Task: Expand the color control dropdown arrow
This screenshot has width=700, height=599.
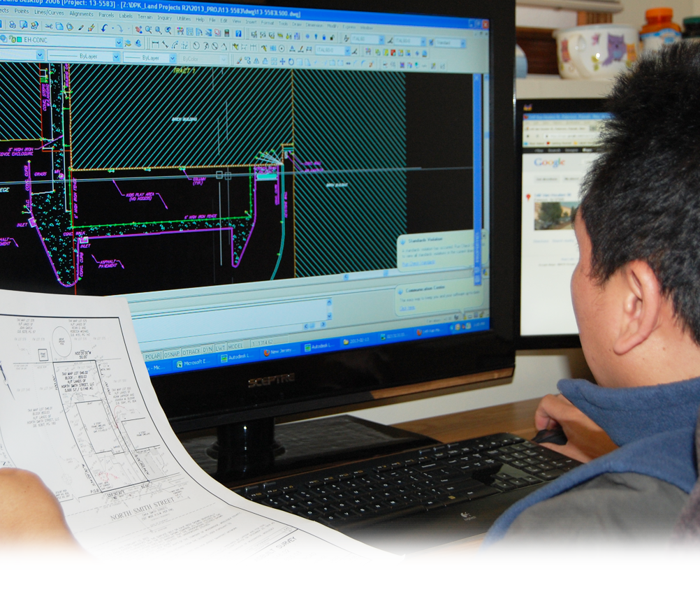Action: [x=40, y=55]
